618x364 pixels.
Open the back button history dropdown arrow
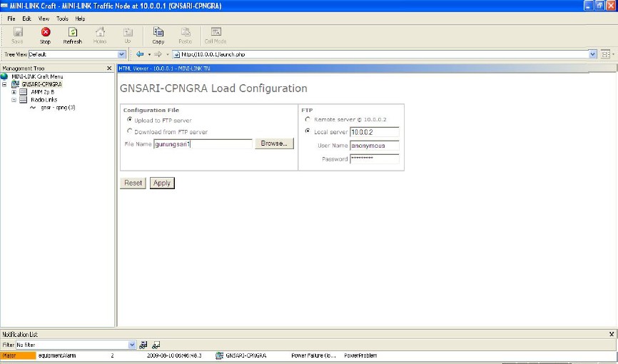coord(149,54)
